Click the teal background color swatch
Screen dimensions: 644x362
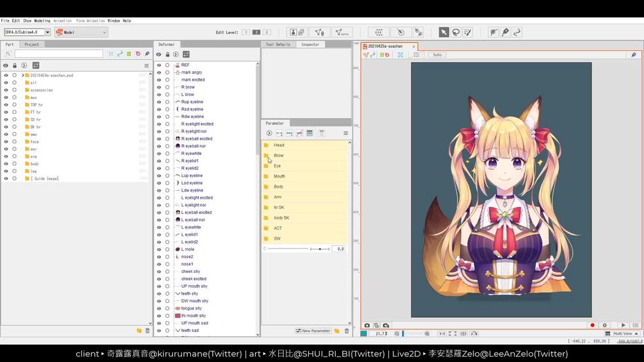click(363, 334)
